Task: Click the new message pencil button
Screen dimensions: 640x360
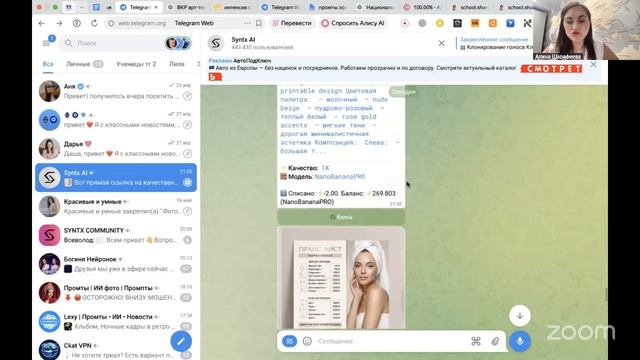Action: pyautogui.click(x=181, y=341)
